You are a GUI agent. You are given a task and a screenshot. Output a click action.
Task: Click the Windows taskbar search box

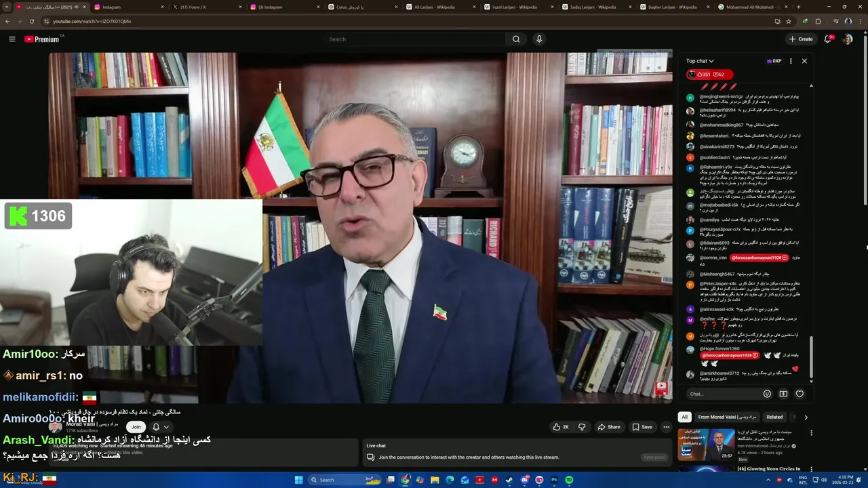tap(344, 480)
